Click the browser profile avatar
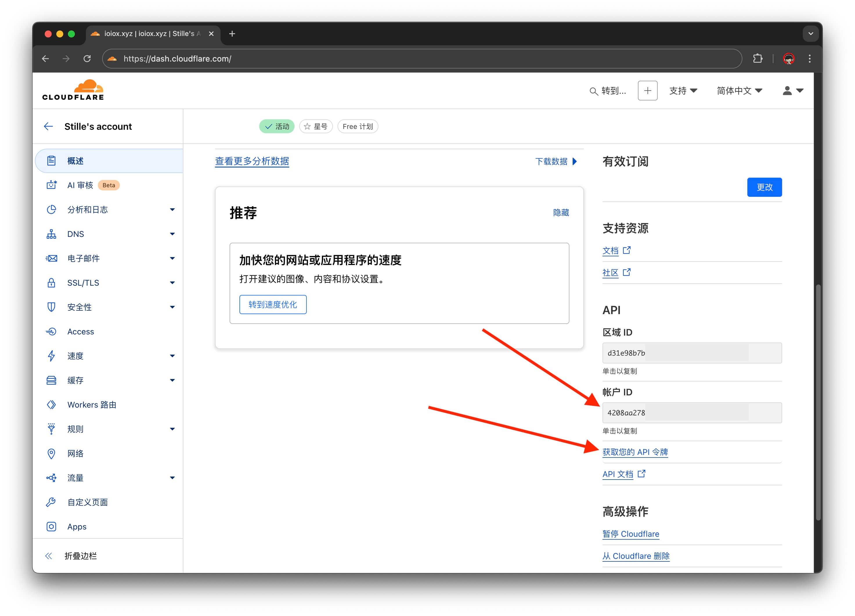Screen dimensions: 855x616 coord(789,58)
